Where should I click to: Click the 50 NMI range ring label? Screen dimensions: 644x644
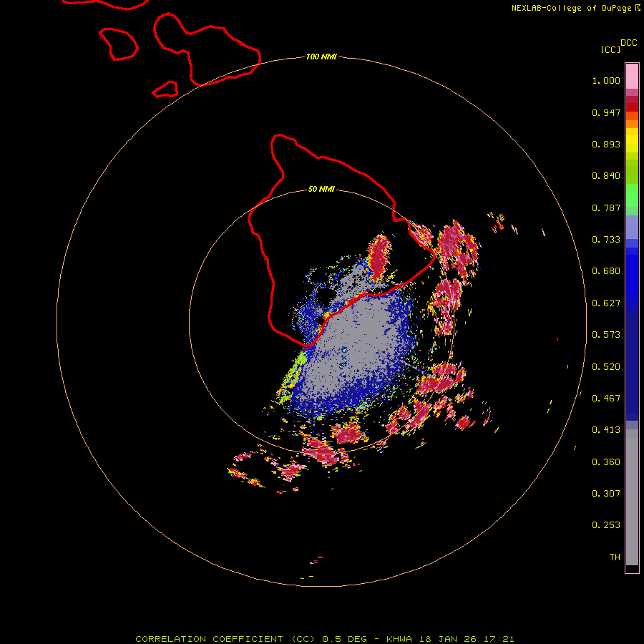click(x=321, y=190)
